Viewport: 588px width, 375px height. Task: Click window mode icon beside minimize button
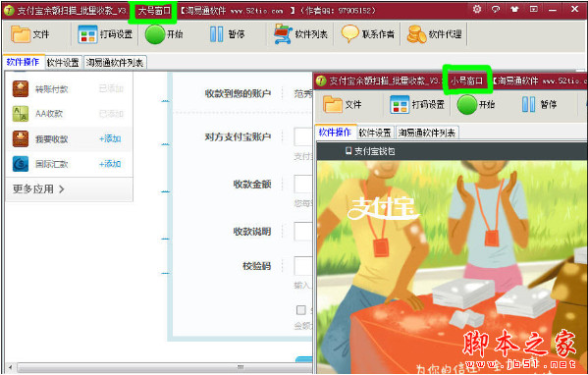534,9
